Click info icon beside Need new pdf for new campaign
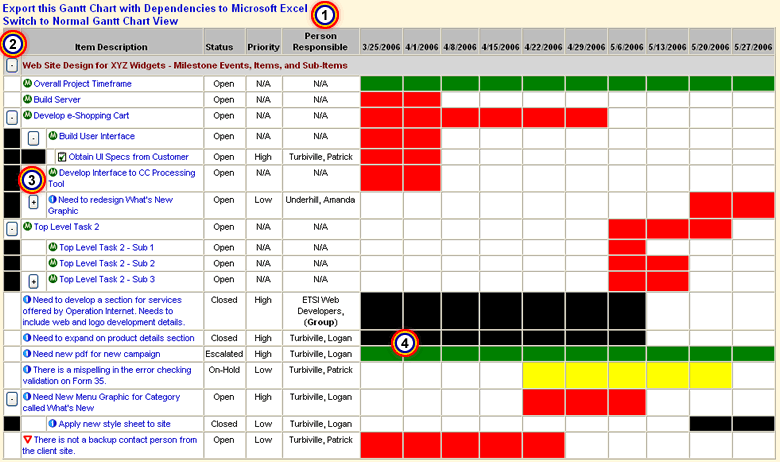Image resolution: width=780 pixels, height=462 pixels. pyautogui.click(x=27, y=354)
